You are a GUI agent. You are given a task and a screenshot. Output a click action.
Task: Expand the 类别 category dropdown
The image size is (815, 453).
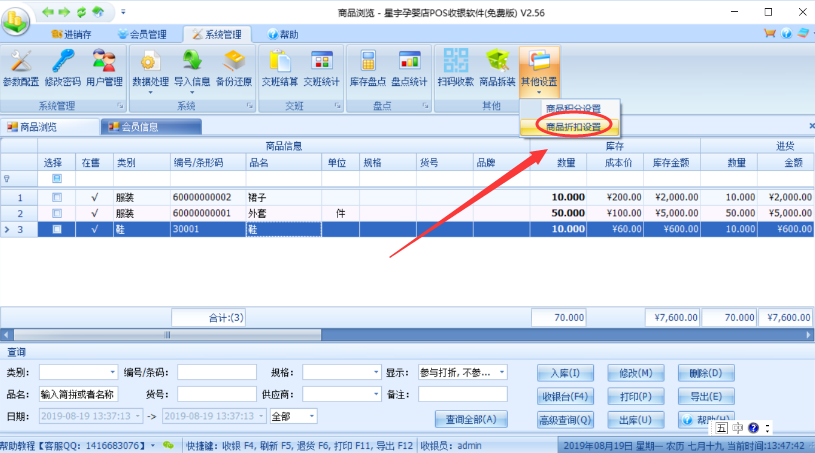pyautogui.click(x=113, y=372)
